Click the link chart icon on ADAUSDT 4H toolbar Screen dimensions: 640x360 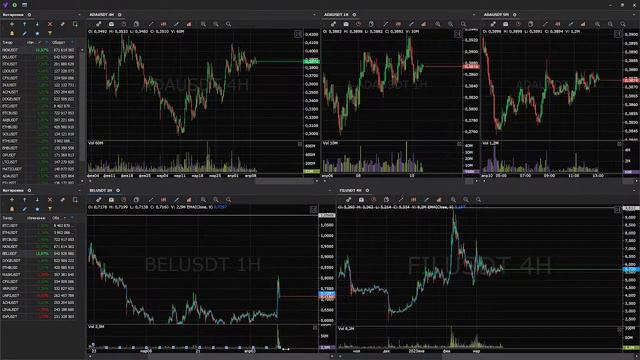98,24
